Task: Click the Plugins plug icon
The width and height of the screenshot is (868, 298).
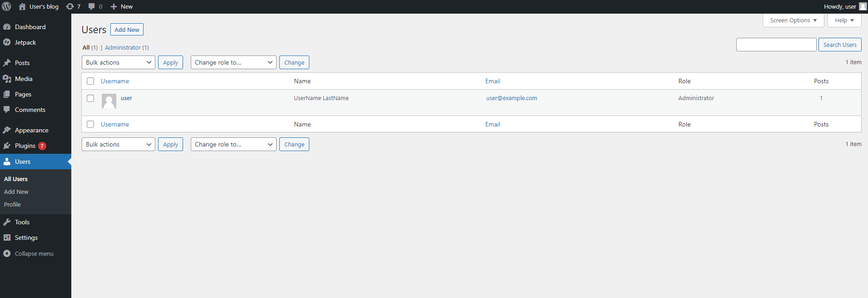Action: click(7, 146)
